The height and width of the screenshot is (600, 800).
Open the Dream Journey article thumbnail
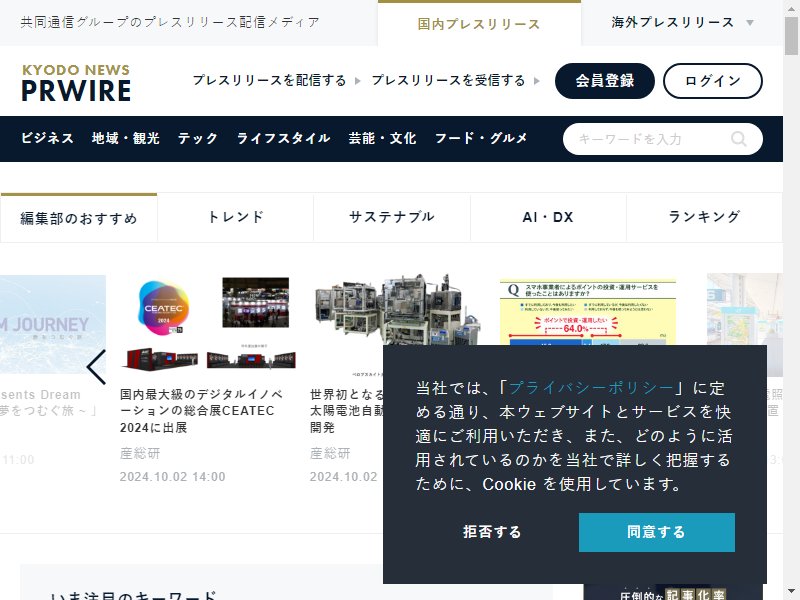(53, 324)
